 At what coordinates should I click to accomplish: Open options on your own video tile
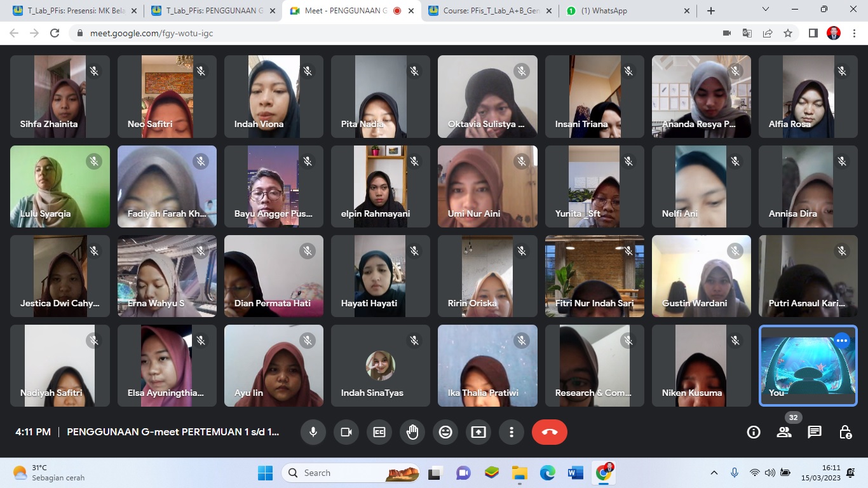(x=842, y=341)
